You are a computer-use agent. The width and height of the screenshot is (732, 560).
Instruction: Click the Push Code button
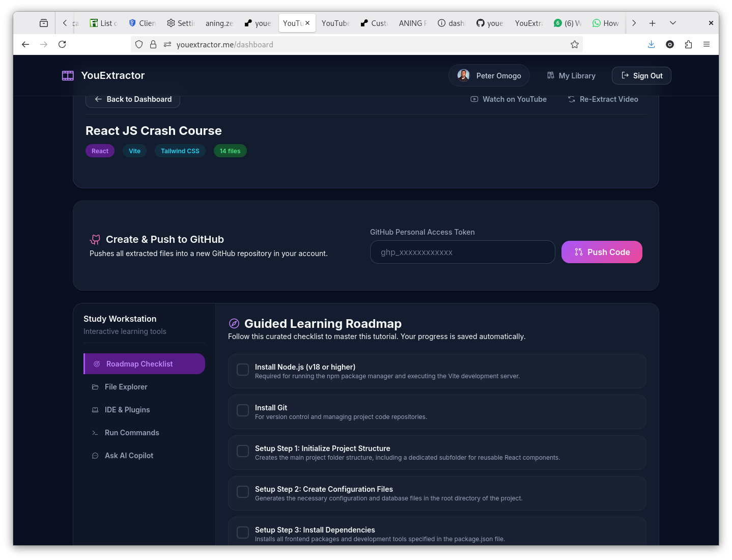pyautogui.click(x=602, y=252)
